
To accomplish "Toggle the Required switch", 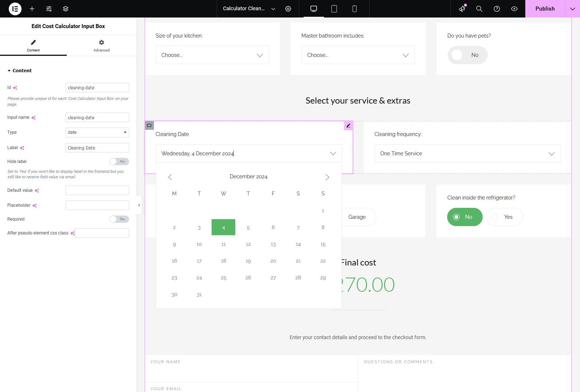I will point(119,219).
